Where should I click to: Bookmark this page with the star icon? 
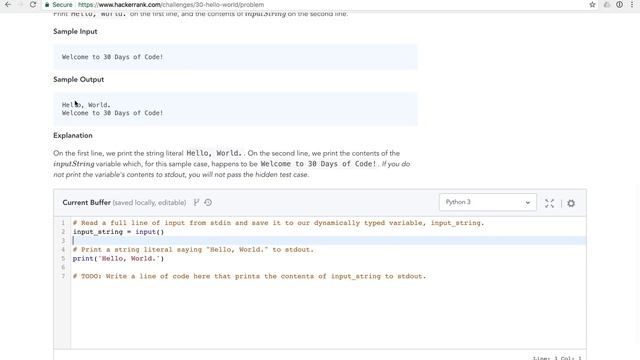coord(592,4)
